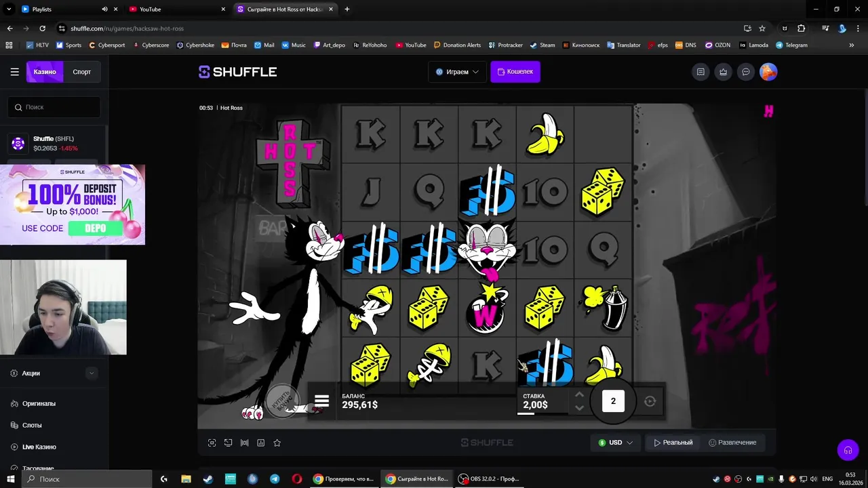
Task: Select Реальный real-money play mode
Action: pos(673,443)
